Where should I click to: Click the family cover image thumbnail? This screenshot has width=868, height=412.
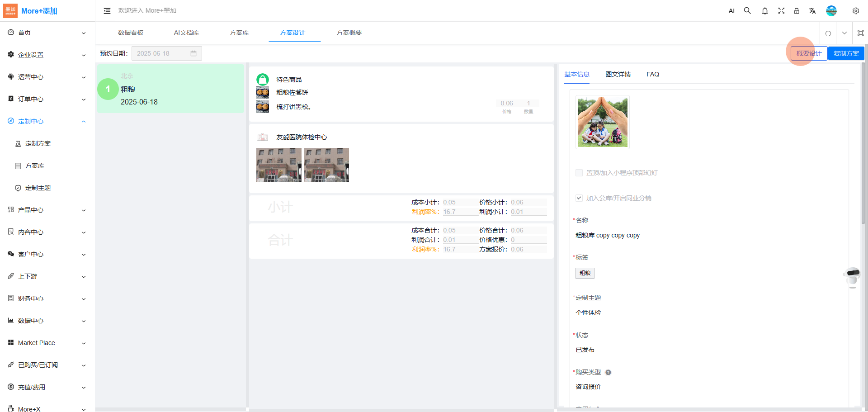tap(602, 122)
